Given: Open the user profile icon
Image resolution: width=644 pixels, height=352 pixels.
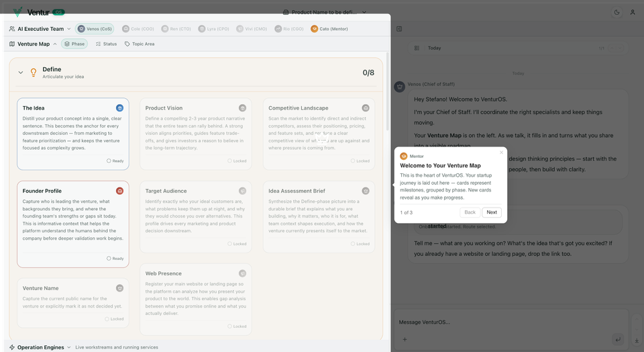Looking at the screenshot, I should click(x=633, y=12).
